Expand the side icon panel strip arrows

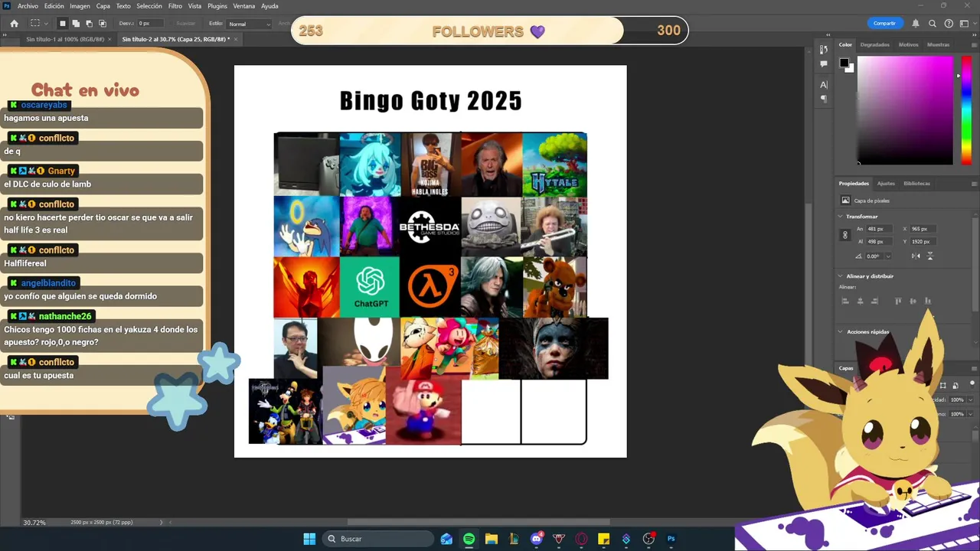(x=828, y=34)
